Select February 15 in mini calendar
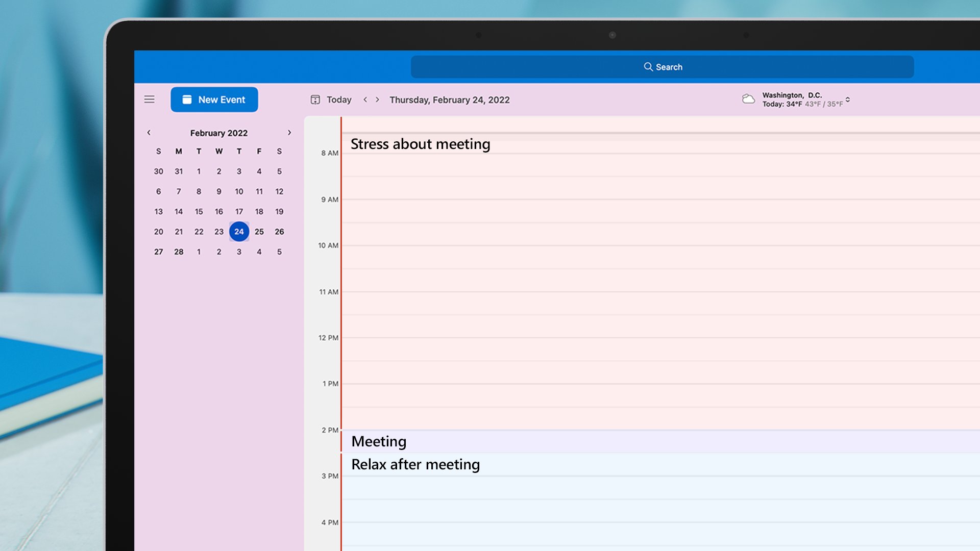980x551 pixels. tap(199, 212)
